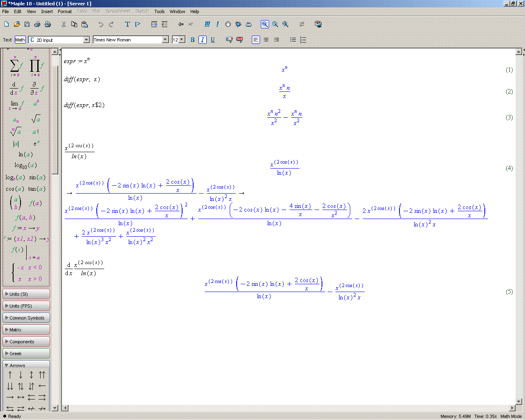Open the font size dropdown
Image resolution: width=525 pixels, height=420 pixels.
(182, 40)
